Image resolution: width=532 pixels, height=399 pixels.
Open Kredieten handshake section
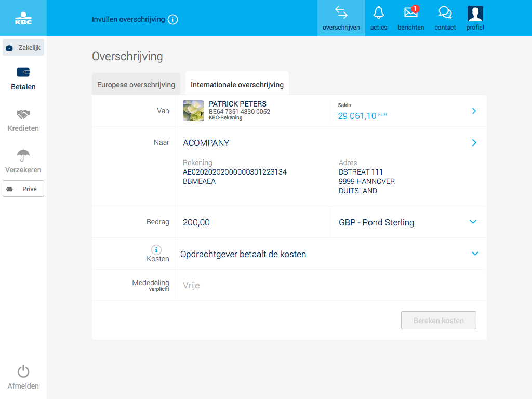pos(23,120)
